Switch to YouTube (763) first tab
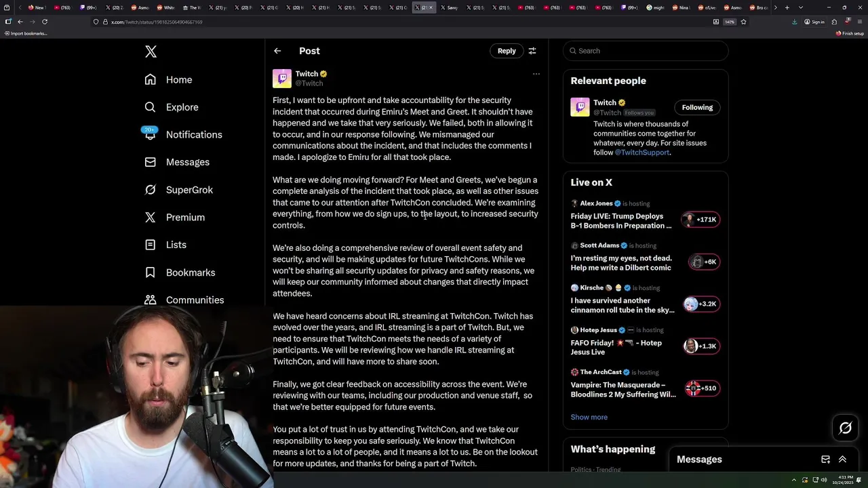Viewport: 868px width, 488px height. pos(62,7)
